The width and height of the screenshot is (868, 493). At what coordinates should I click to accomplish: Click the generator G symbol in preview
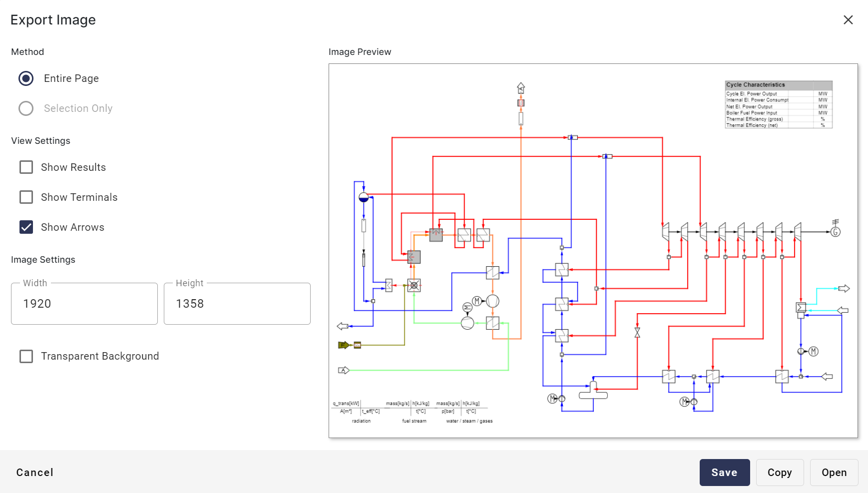click(x=836, y=232)
